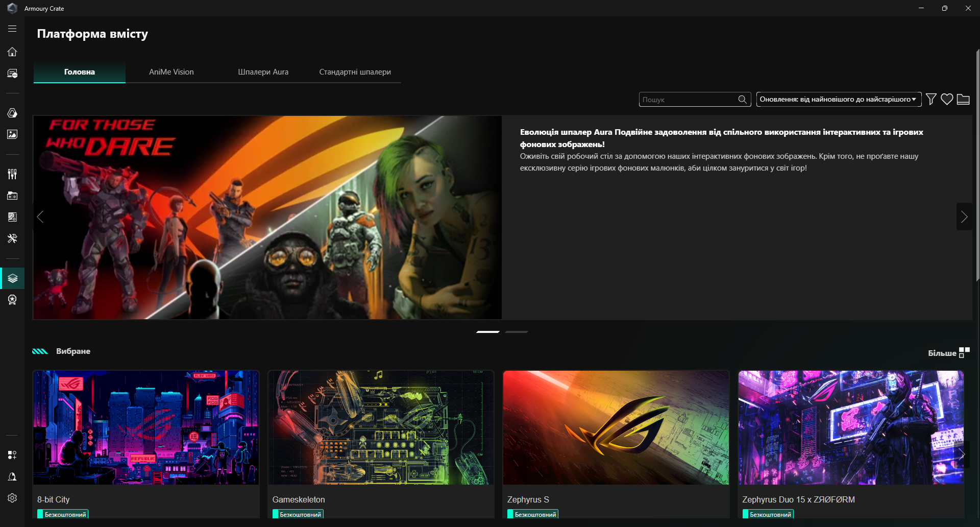Switch to the AniMe Vision tab
The image size is (980, 527).
coord(171,72)
